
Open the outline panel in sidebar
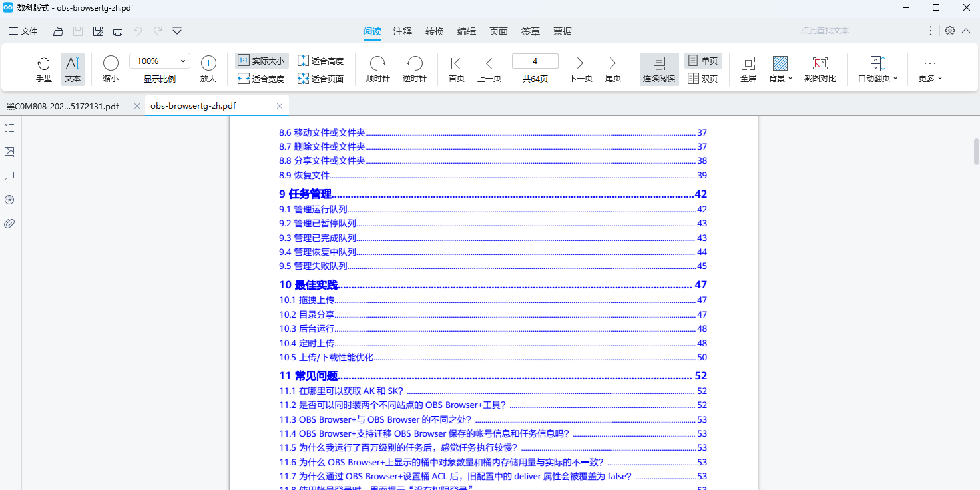pyautogui.click(x=9, y=128)
